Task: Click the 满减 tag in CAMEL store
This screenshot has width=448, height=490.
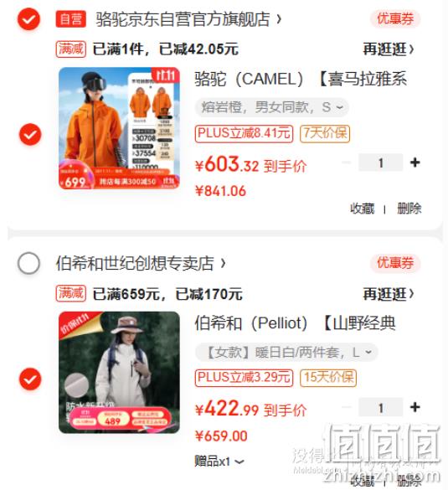Action: point(71,49)
